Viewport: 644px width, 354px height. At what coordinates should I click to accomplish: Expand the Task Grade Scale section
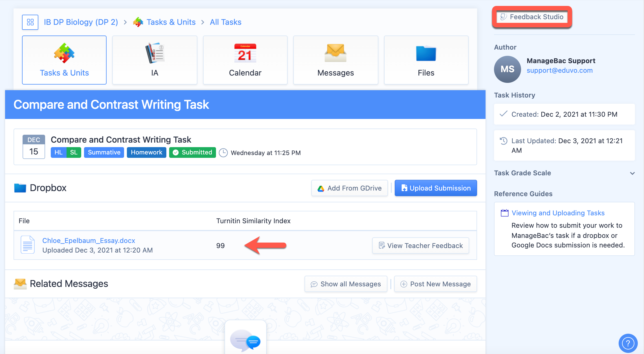632,173
